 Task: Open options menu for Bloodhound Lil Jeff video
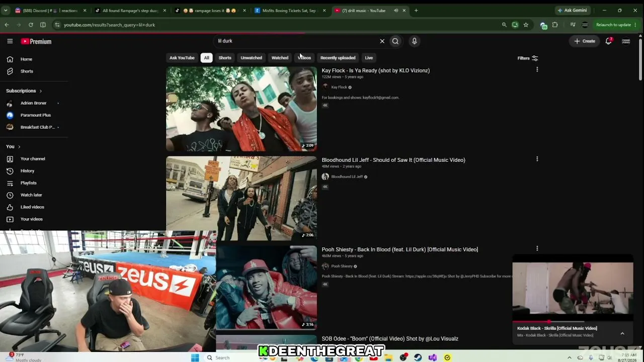pos(537,159)
